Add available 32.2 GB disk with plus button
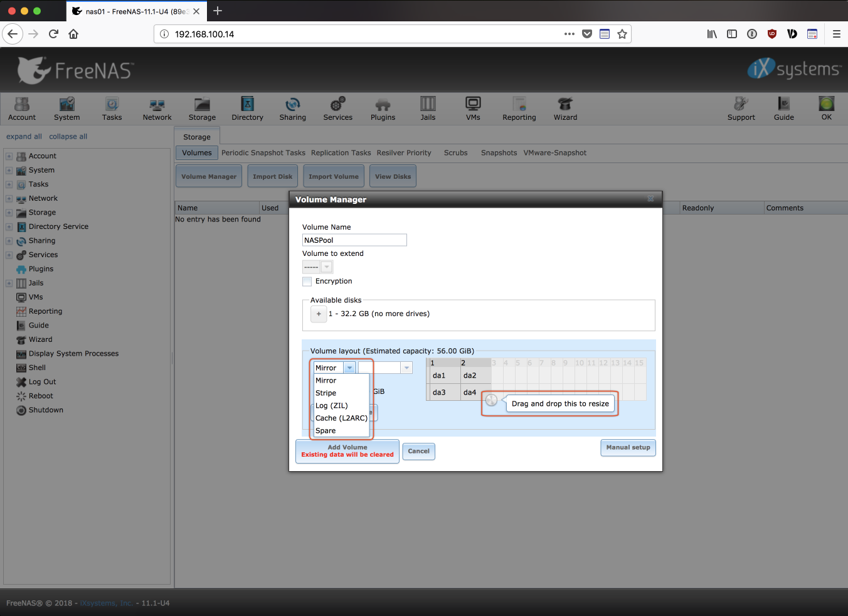 click(x=319, y=314)
